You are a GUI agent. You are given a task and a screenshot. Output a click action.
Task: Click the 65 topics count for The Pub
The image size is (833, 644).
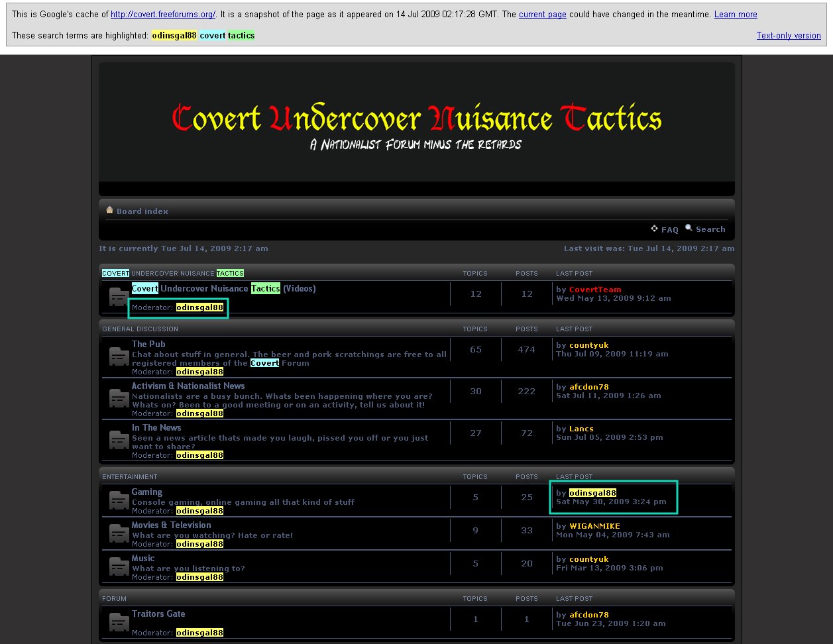(x=476, y=350)
